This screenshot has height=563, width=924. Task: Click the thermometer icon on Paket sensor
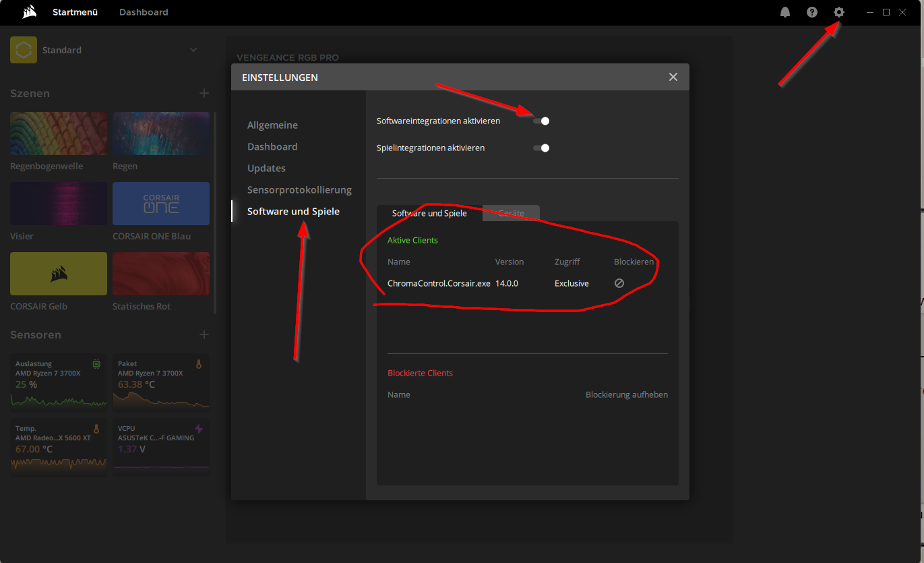(199, 364)
